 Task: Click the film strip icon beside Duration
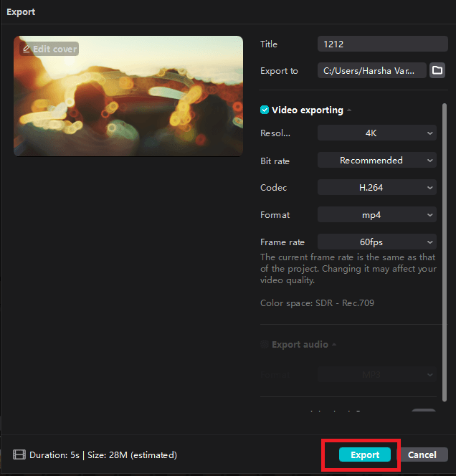19,454
